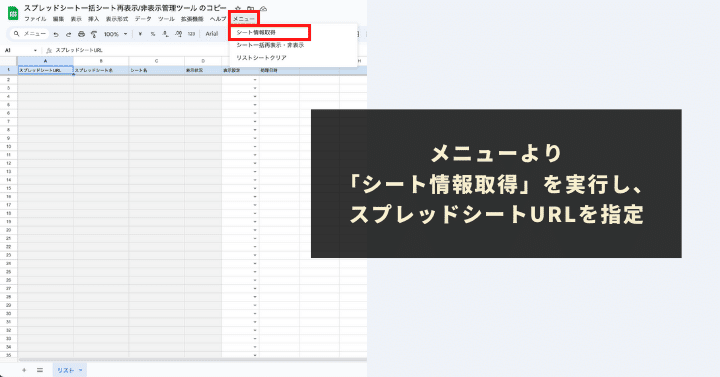Click the redo arrow in toolbar

[x=68, y=34]
